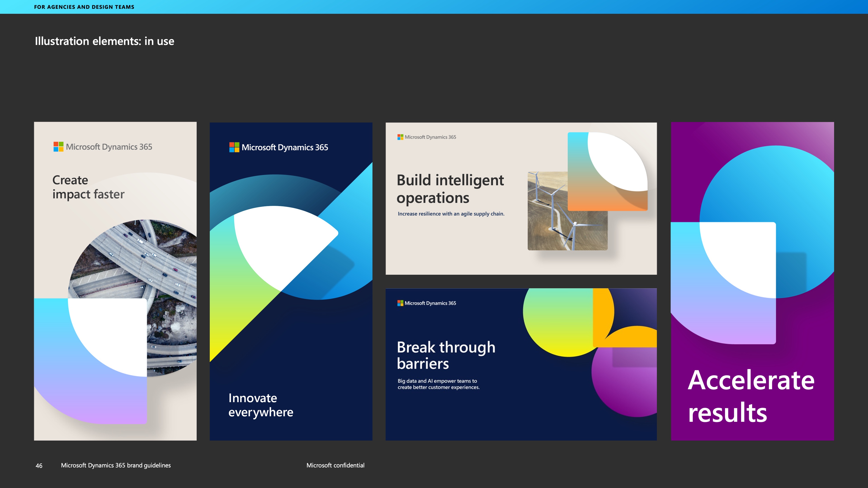Select the 'Build intelligent operations' headline
Viewport: 868px width, 488px height.
pyautogui.click(x=450, y=189)
